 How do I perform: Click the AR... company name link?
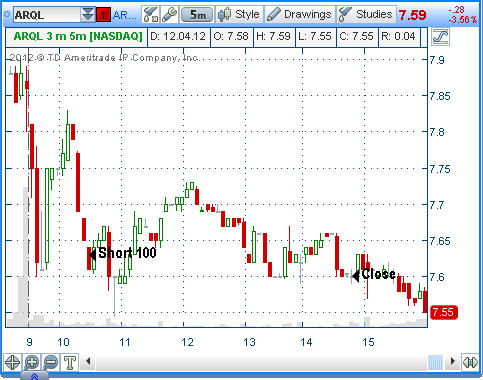(125, 15)
